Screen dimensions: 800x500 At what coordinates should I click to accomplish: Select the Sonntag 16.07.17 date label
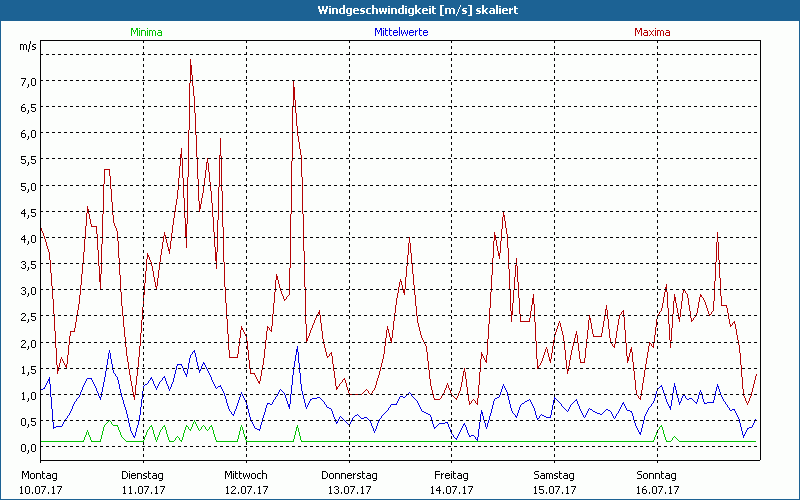[x=657, y=482]
